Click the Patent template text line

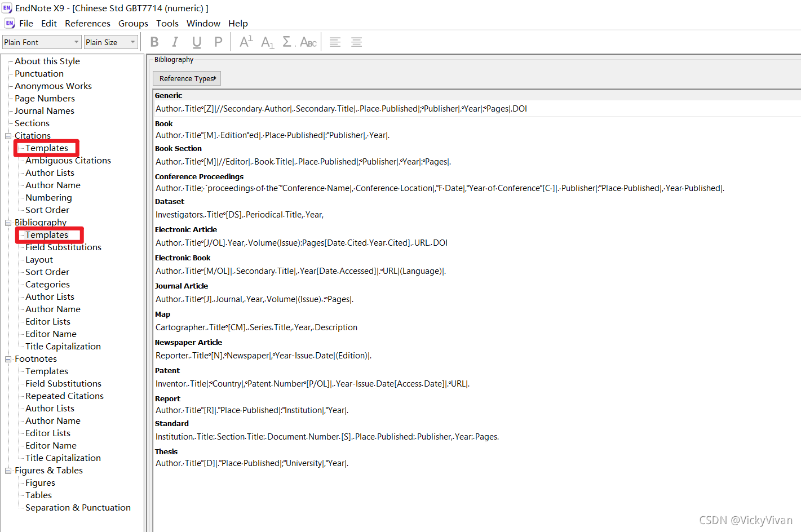[x=312, y=384]
